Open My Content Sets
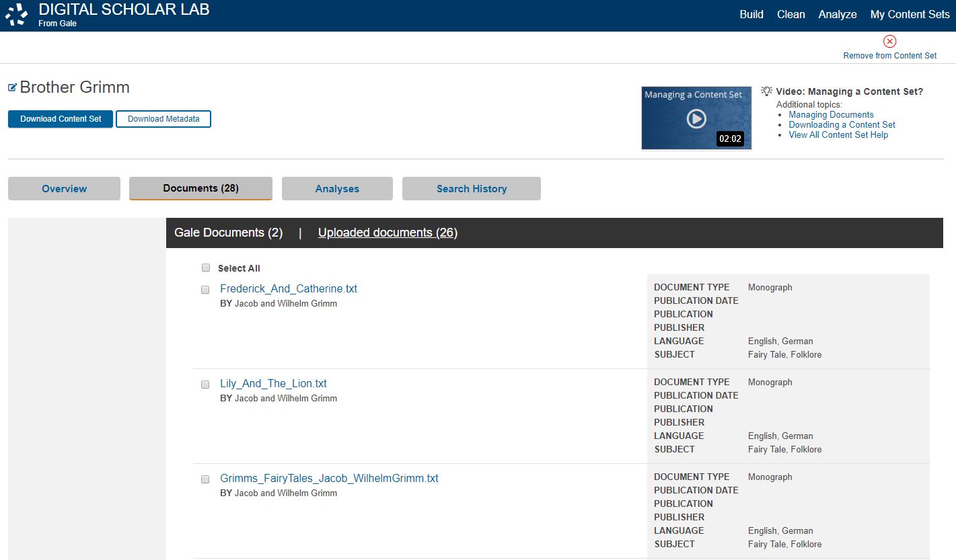This screenshot has width=956, height=560. pyautogui.click(x=910, y=14)
